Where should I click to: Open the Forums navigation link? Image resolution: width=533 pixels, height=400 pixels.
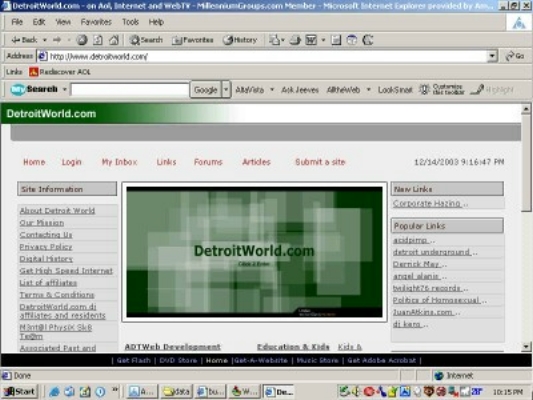[x=208, y=162]
